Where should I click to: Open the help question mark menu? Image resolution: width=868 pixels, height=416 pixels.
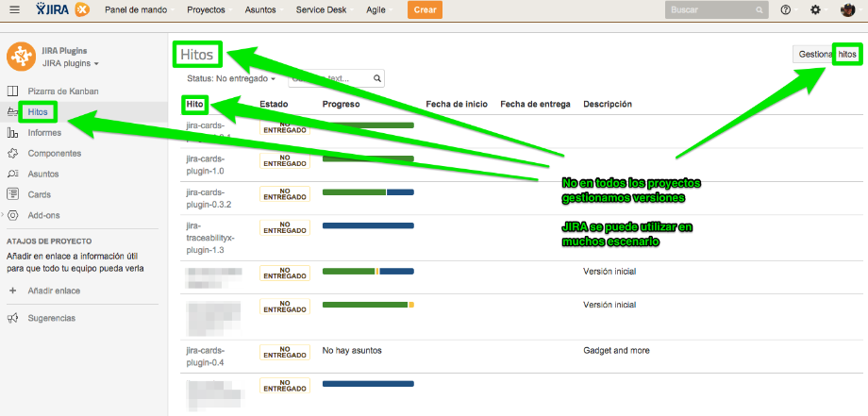point(786,9)
